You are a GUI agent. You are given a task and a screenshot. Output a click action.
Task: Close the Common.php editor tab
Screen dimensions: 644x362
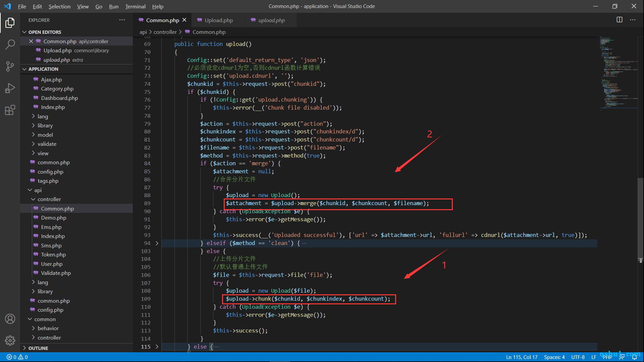pos(184,20)
